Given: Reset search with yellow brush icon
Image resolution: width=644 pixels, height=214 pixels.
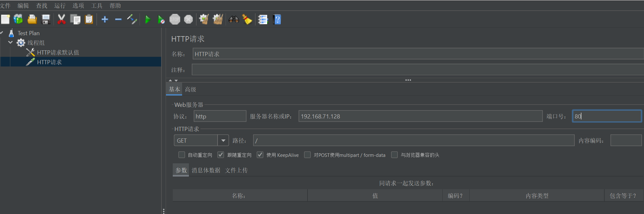Looking at the screenshot, I should 247,19.
